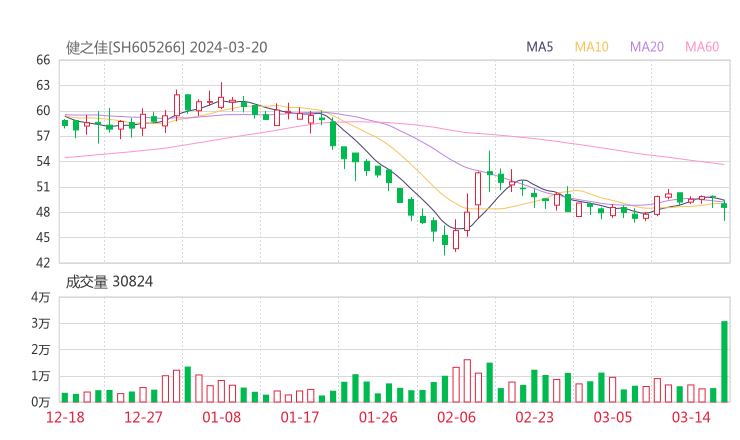Click the tallest red volume bar near 02-06
Viewport: 740px width, 440px height.
(467, 381)
